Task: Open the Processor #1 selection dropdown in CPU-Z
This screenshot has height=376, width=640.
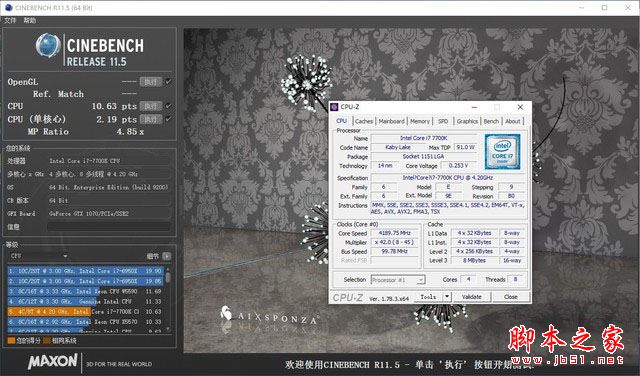Action: click(x=398, y=280)
